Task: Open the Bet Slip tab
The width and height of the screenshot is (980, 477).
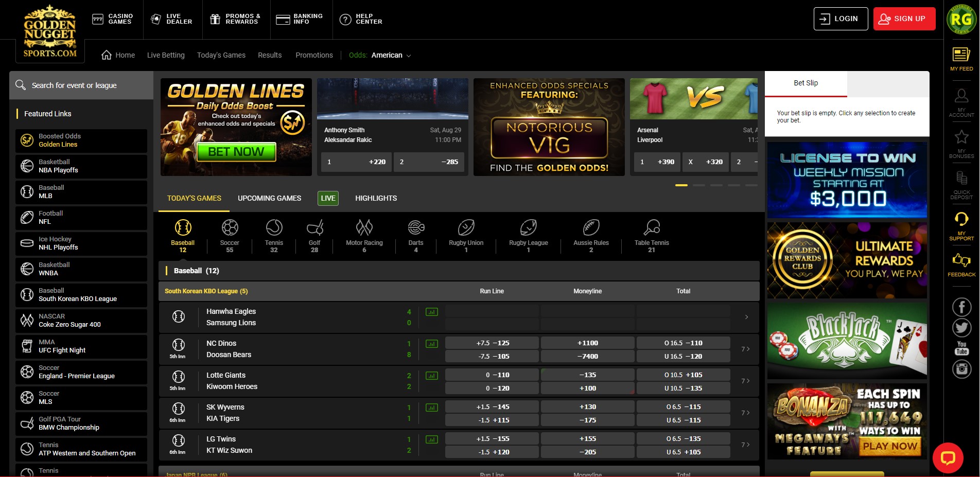Action: (806, 83)
